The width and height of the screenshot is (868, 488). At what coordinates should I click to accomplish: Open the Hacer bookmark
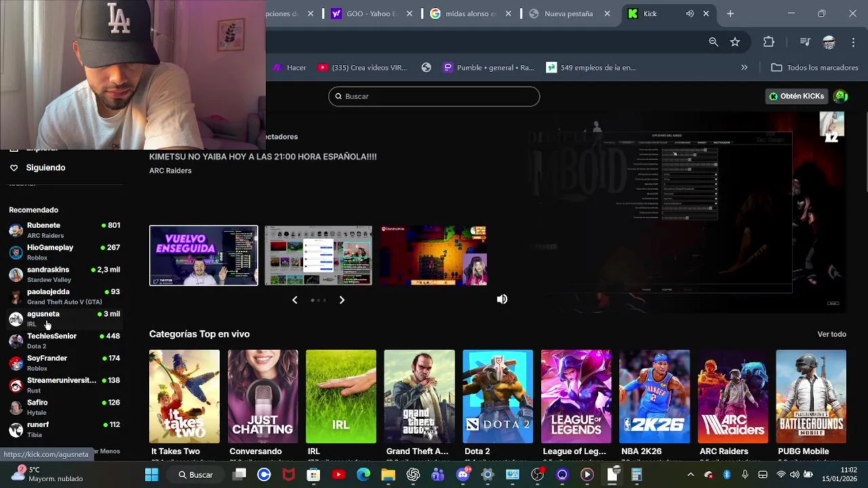coord(290,67)
